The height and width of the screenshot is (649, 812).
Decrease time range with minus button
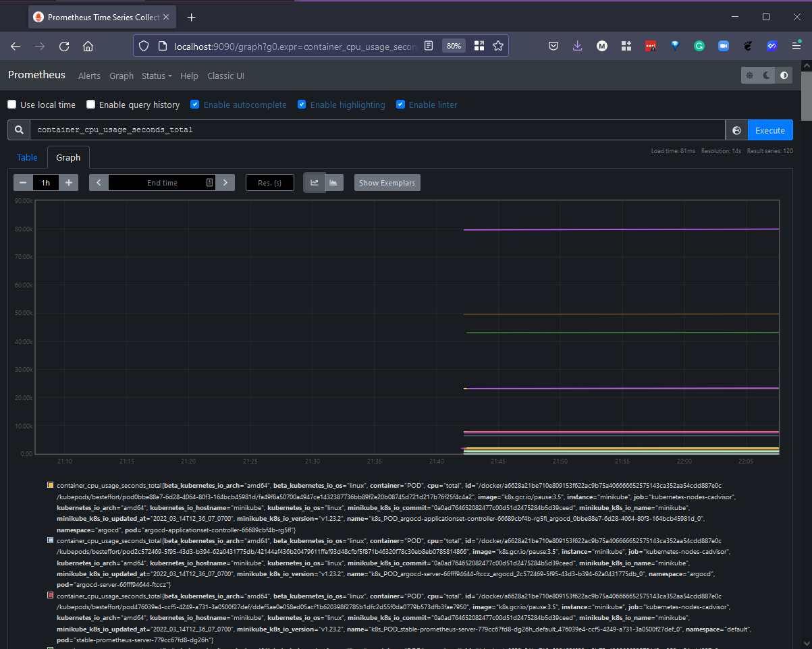(23, 183)
